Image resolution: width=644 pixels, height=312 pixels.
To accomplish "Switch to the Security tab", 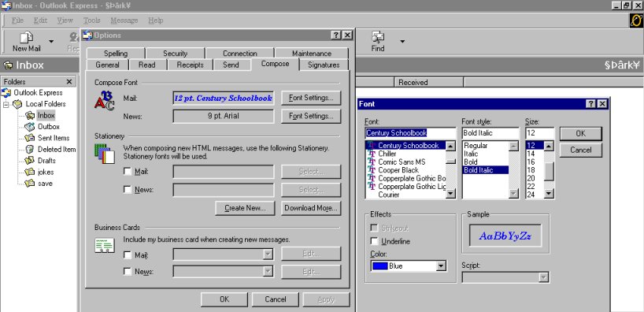I will tap(175, 54).
